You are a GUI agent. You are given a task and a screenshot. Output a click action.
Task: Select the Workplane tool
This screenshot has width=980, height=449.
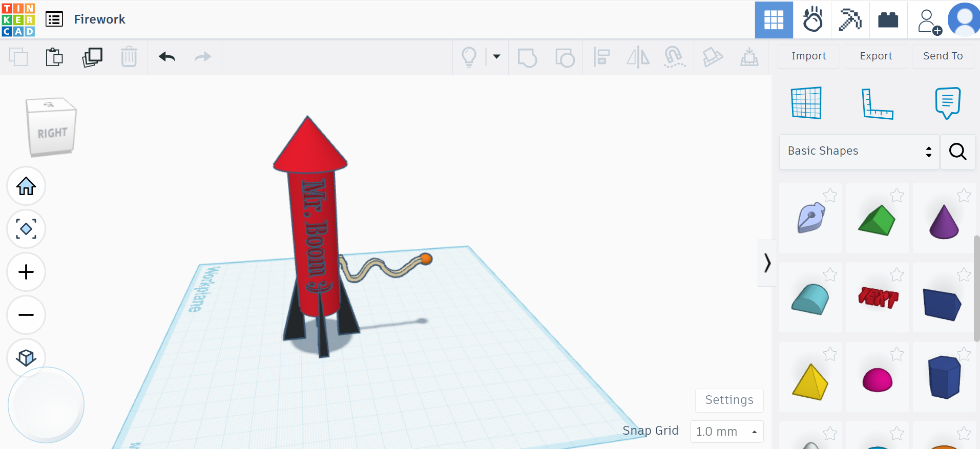806,103
